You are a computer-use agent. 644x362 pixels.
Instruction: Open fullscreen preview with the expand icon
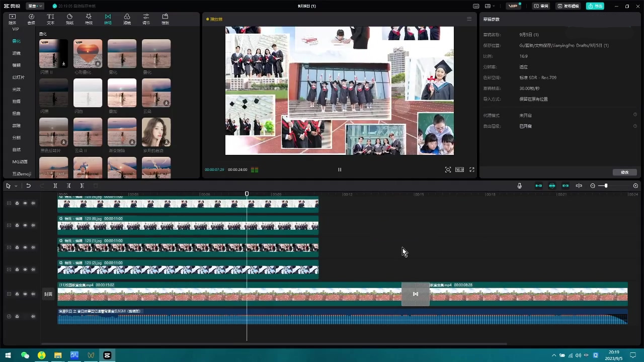pyautogui.click(x=472, y=169)
